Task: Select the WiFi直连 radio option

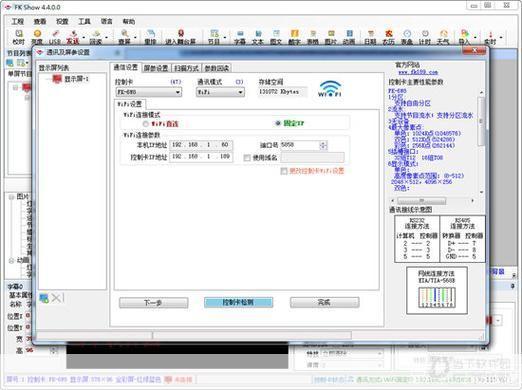Action: click(x=146, y=124)
